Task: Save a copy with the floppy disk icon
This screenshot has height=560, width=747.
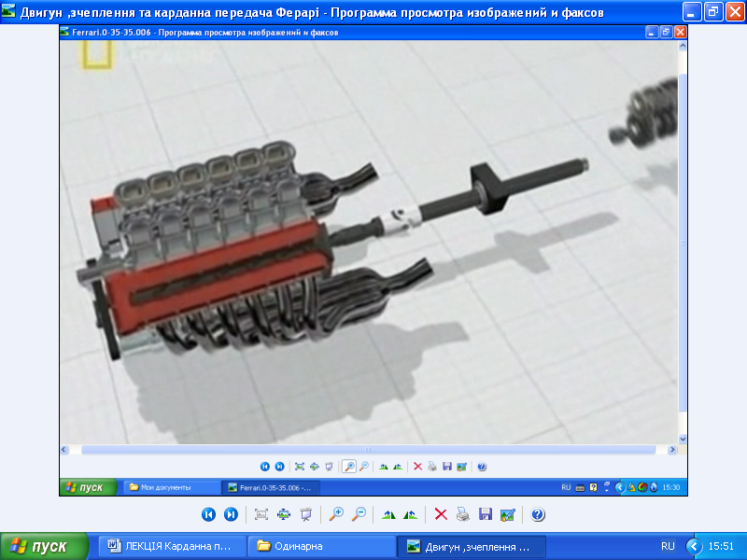Action: coord(486,514)
